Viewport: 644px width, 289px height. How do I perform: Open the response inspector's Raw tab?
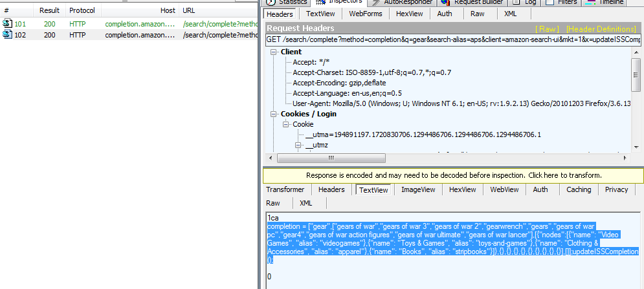273,203
